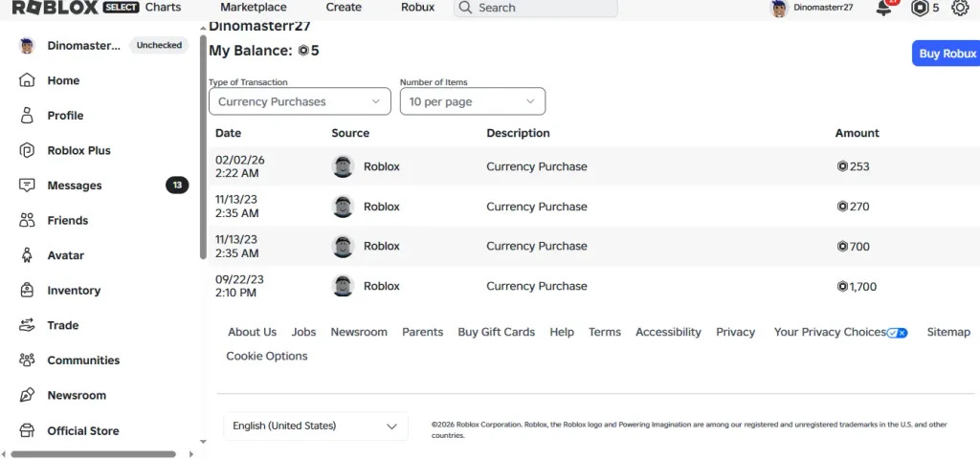Viewport: 980px width, 459px height.
Task: Select Communities in the sidebar
Action: coord(83,361)
